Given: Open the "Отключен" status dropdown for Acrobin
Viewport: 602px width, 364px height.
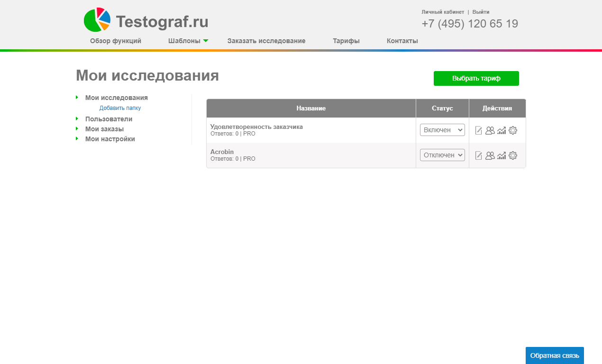Looking at the screenshot, I should coord(442,155).
